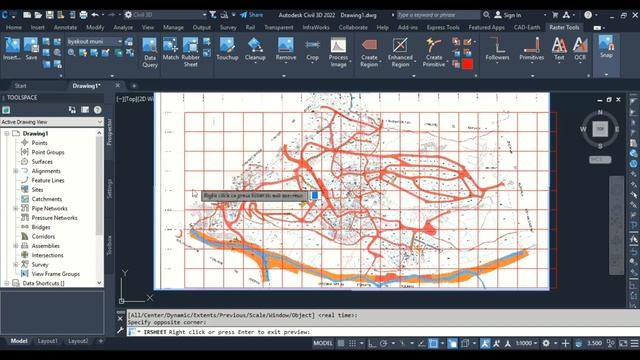The width and height of the screenshot is (640, 360).
Task: Select the Rubber Sheet tool
Action: click(191, 52)
